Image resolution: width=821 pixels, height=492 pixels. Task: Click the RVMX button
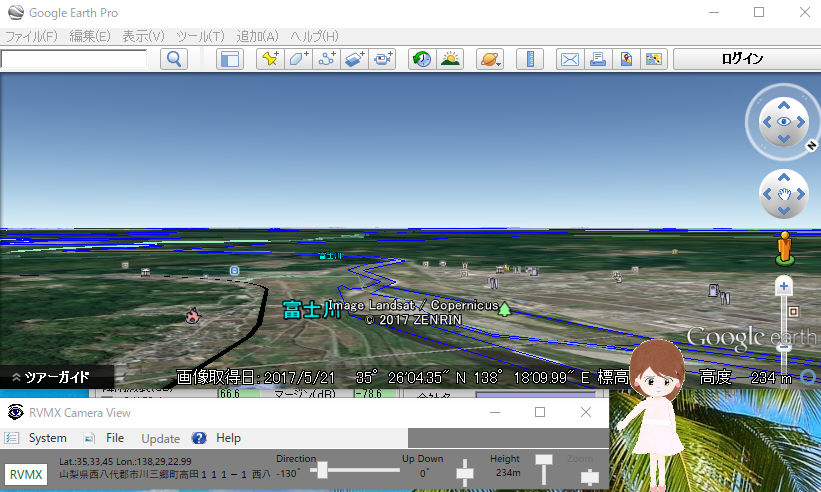pos(26,475)
